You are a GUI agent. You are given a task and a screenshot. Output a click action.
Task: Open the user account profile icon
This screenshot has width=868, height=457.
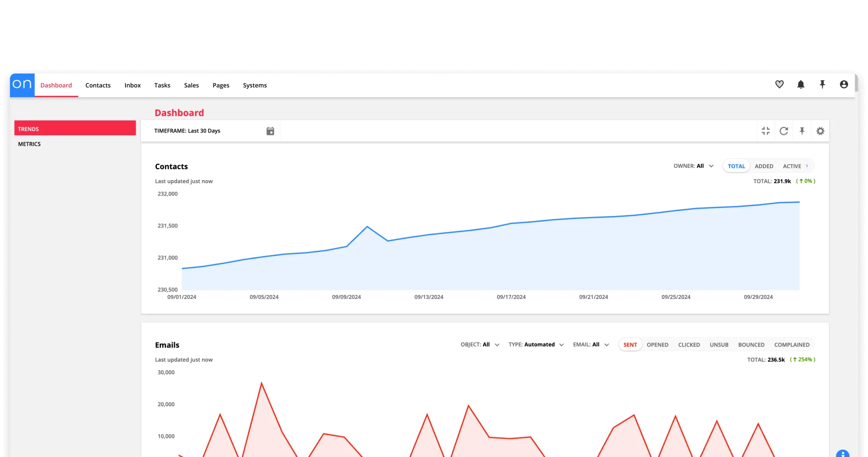(x=844, y=84)
